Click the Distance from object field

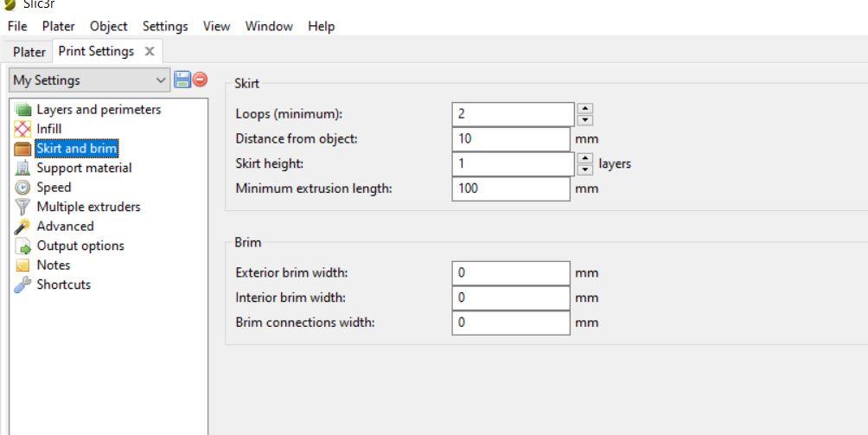coord(510,138)
